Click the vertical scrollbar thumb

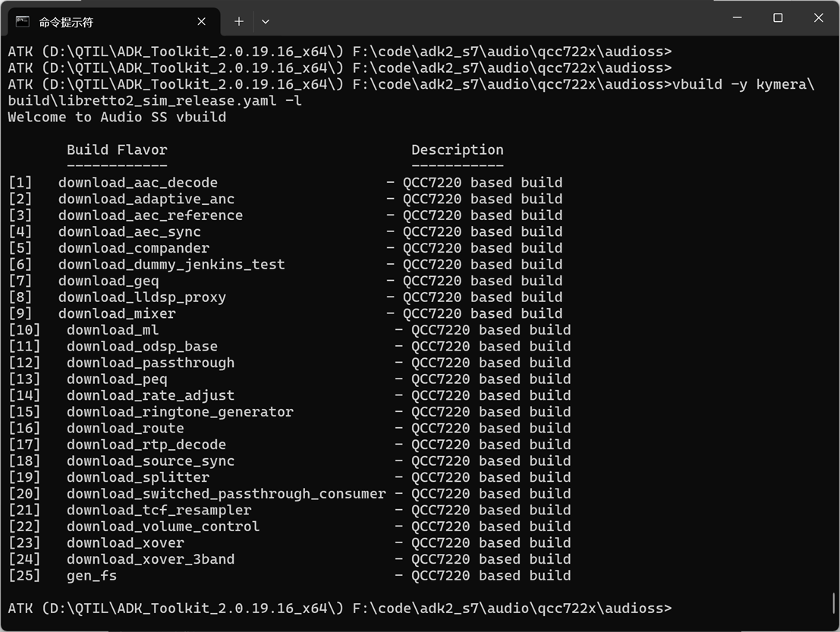pos(833,603)
